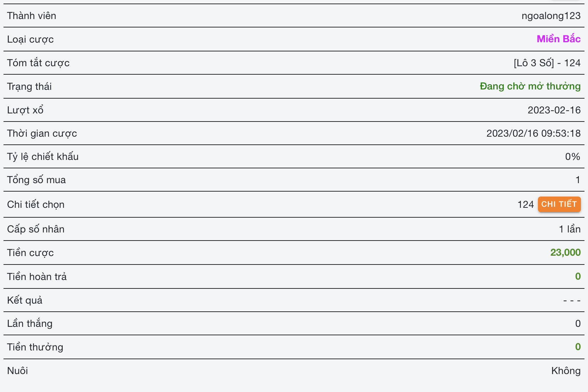This screenshot has height=392, width=588.
Task: Click the Tóm tắt cược label
Action: [38, 63]
